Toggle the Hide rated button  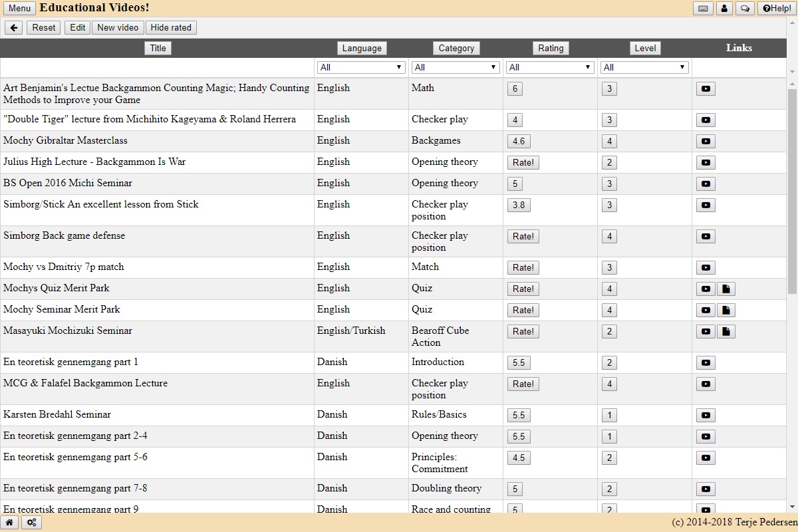click(x=171, y=28)
